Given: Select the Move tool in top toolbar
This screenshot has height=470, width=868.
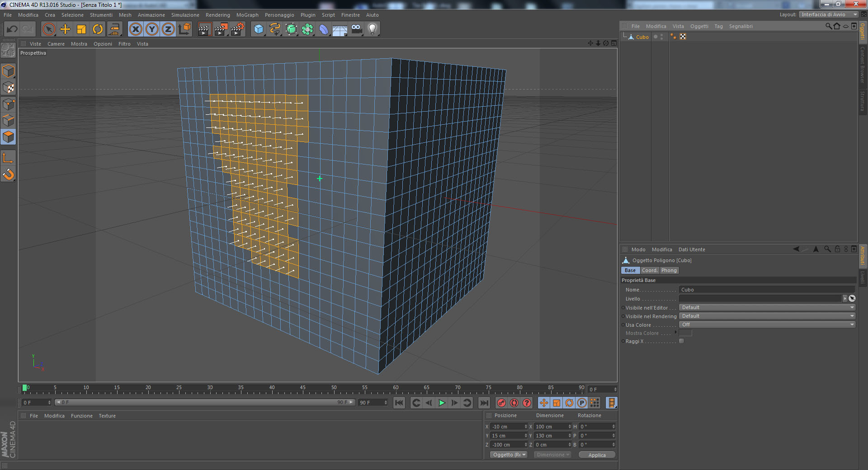Looking at the screenshot, I should point(65,29).
